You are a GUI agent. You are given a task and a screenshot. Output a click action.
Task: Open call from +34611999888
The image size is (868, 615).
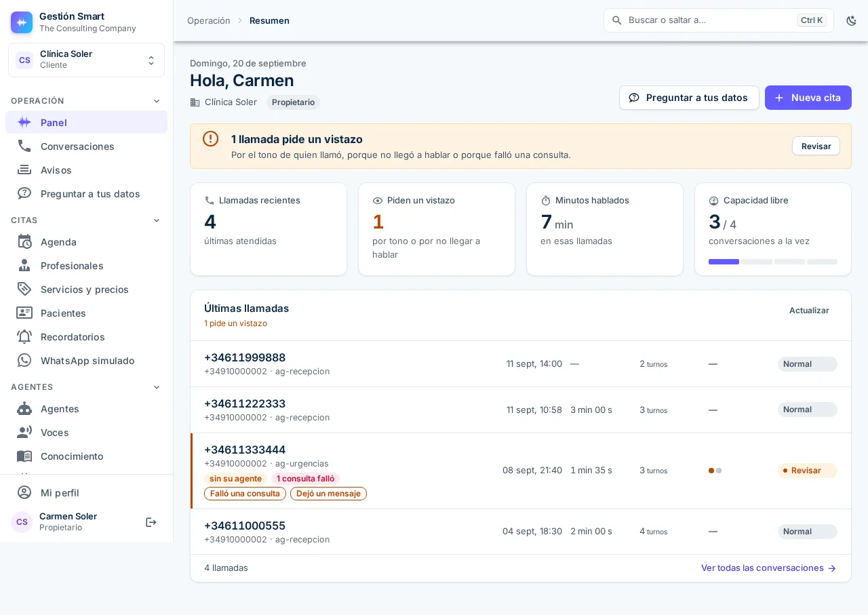pos(521,363)
